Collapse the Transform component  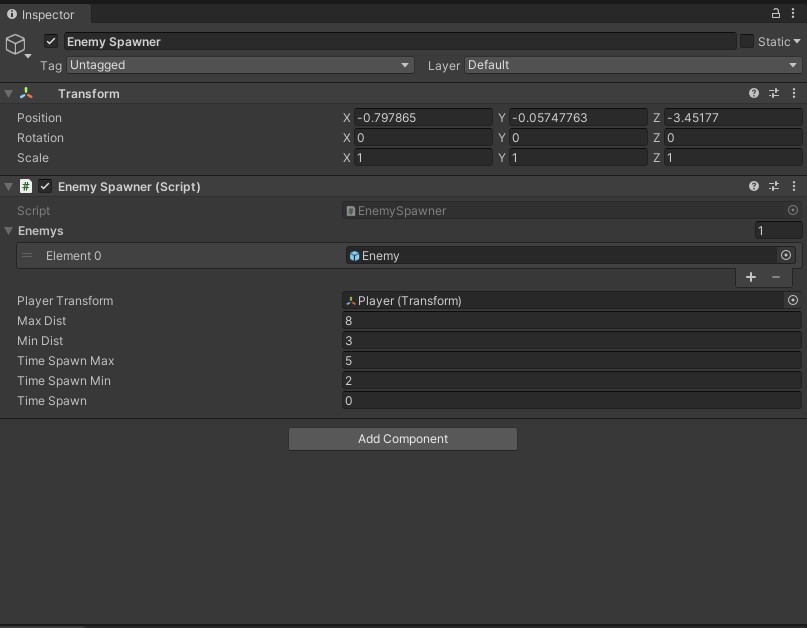coord(8,94)
